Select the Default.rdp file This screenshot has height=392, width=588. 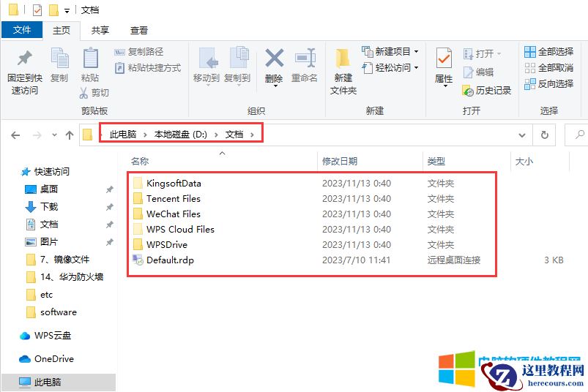coord(170,260)
